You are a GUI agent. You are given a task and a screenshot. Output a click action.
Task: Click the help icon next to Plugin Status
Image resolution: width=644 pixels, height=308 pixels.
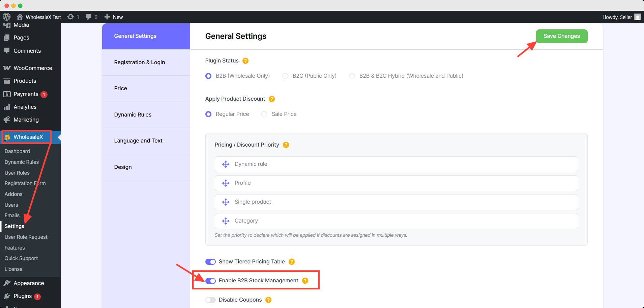(x=245, y=61)
